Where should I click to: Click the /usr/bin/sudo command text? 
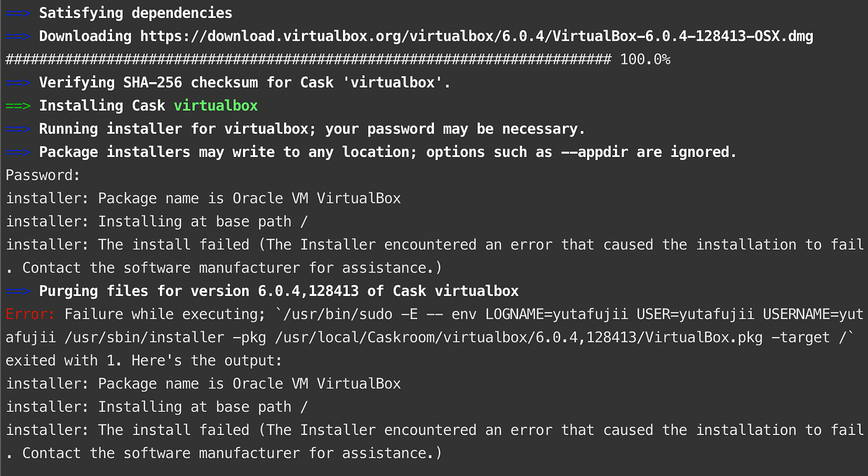click(x=334, y=314)
